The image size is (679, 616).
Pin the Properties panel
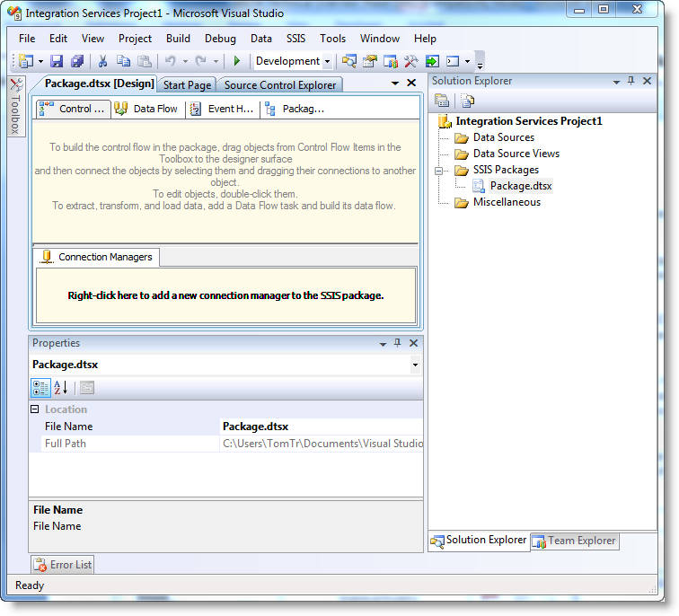398,343
